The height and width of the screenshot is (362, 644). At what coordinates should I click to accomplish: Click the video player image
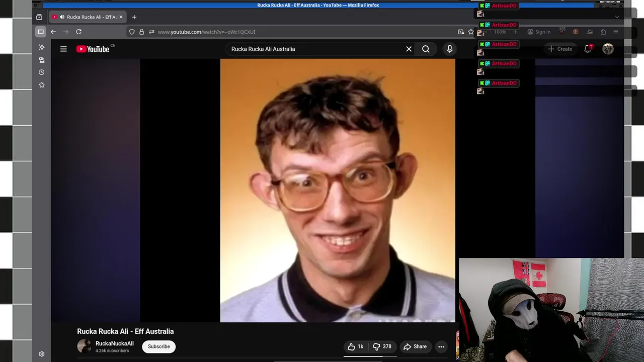338,190
